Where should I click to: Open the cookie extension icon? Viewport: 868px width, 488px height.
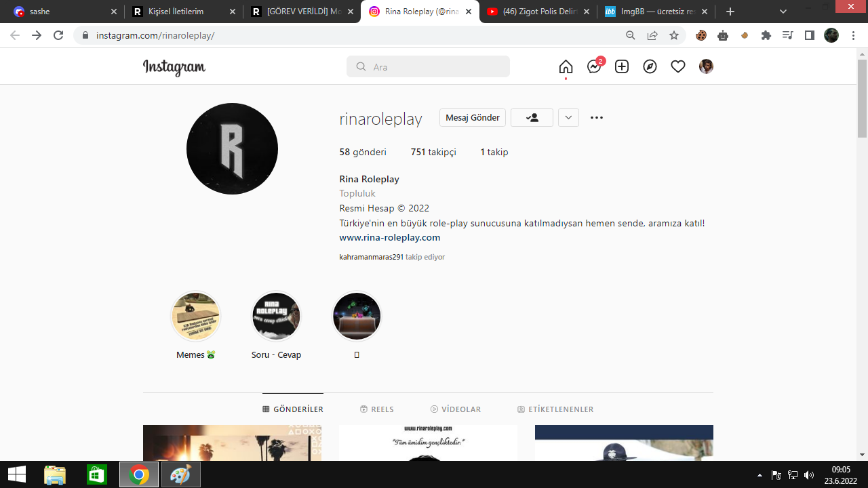pyautogui.click(x=701, y=35)
